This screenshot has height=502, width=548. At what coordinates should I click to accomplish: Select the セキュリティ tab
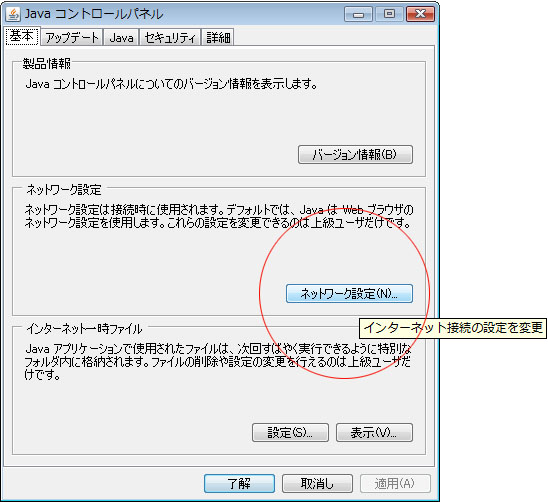[170, 37]
